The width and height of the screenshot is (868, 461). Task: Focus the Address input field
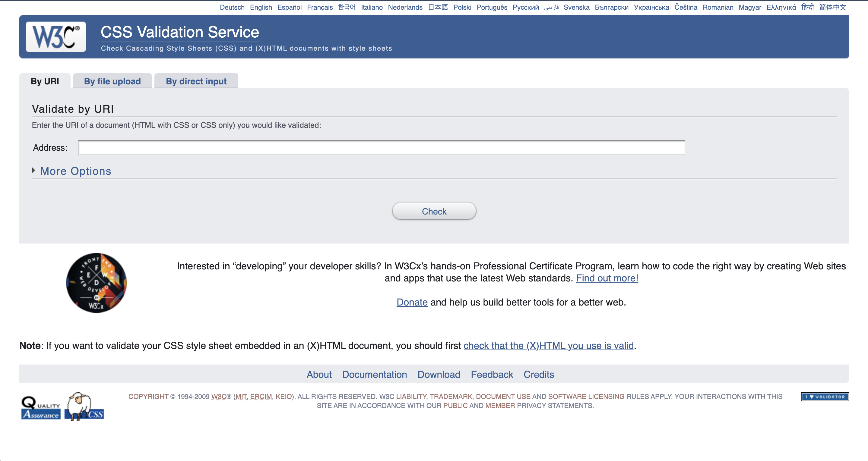[x=382, y=148]
